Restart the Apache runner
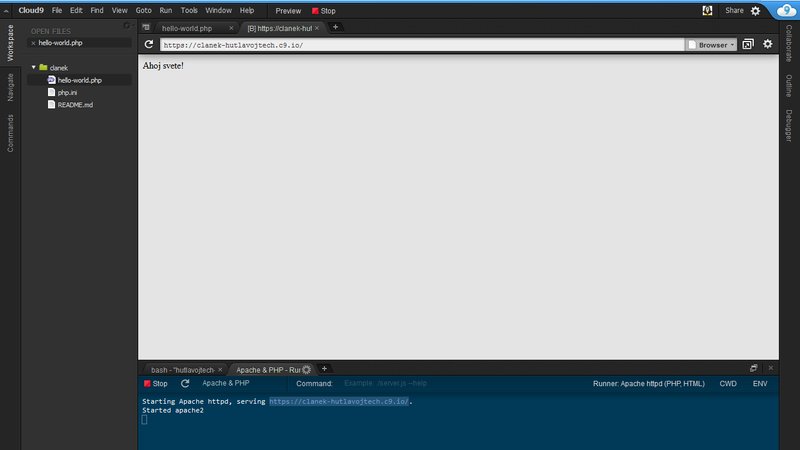Screen dimensions: 800x450 pyautogui.click(x=185, y=383)
